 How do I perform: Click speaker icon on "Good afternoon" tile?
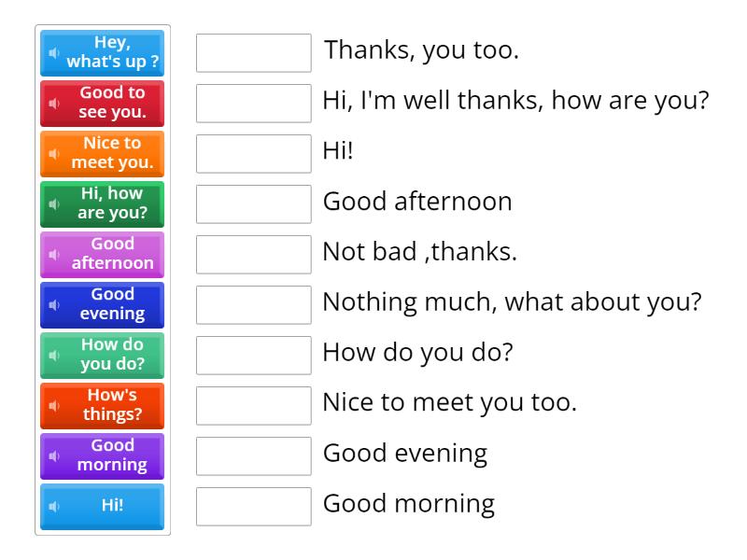[x=53, y=255]
